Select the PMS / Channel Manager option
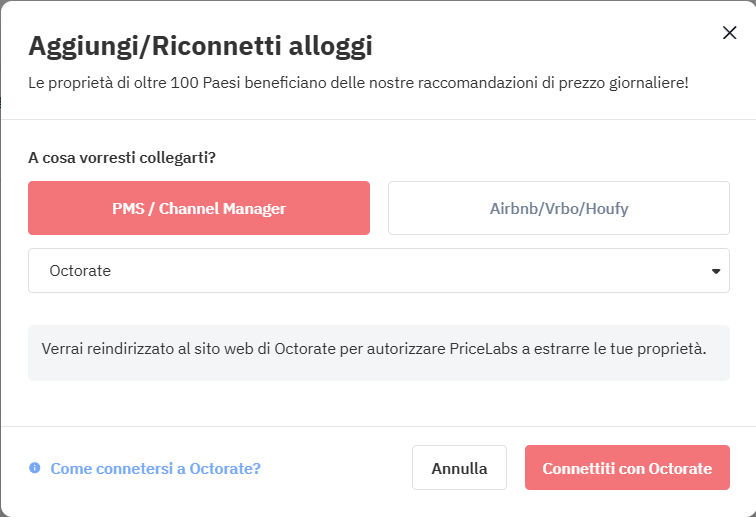 (x=199, y=208)
